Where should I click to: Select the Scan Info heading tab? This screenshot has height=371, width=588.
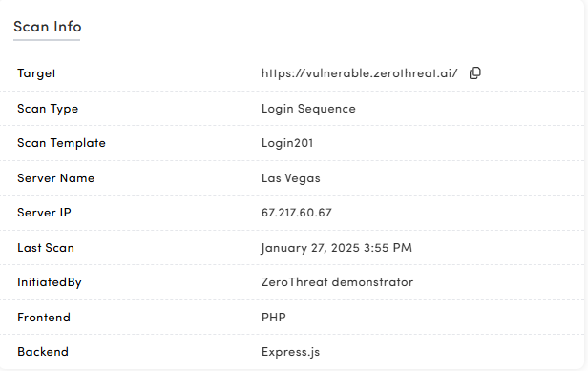click(x=48, y=27)
